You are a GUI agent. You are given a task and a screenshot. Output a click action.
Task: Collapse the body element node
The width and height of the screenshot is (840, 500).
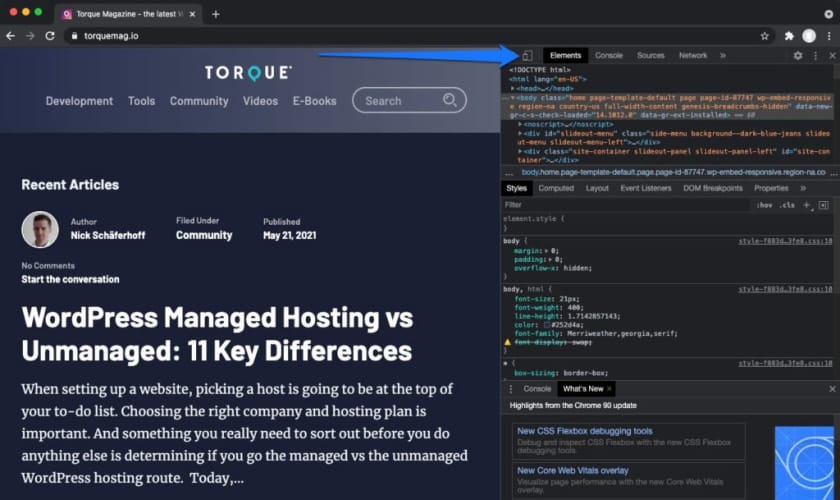[513, 98]
